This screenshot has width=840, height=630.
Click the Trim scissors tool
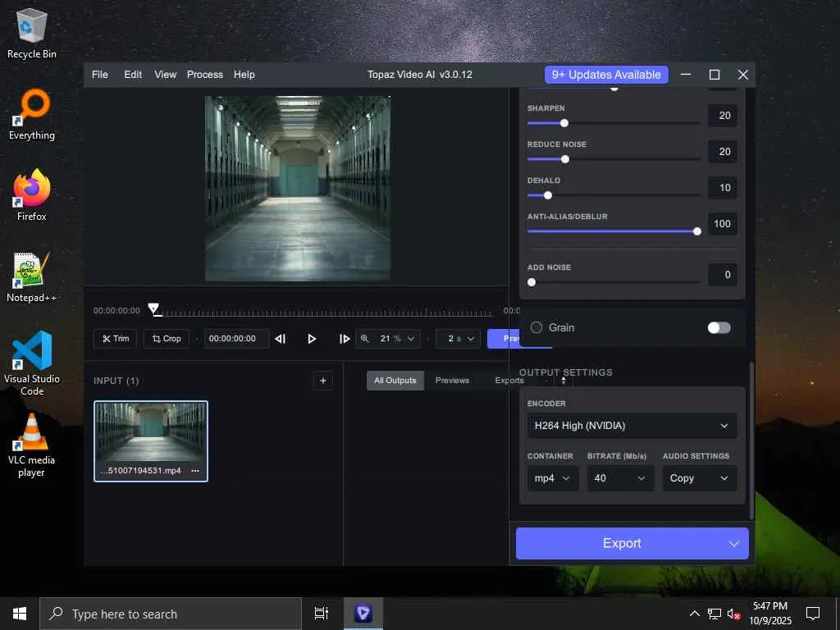(115, 338)
